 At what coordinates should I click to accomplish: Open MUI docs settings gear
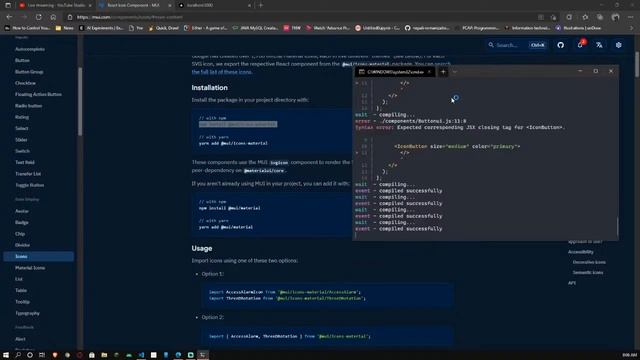click(619, 45)
